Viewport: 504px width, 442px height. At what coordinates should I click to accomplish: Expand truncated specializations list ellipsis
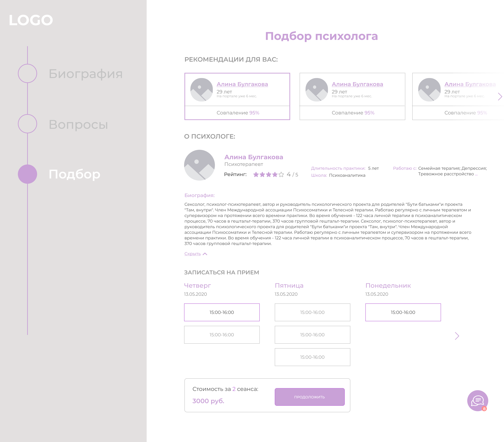point(476,174)
